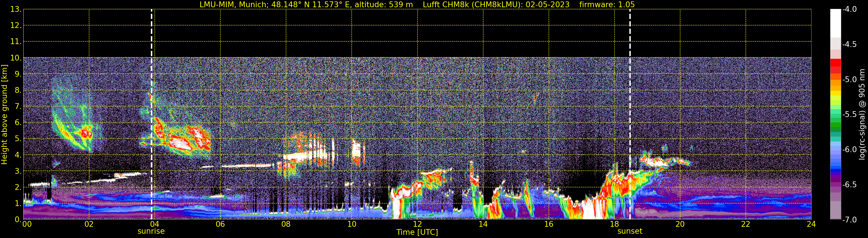Click the time-axis tick label "14"
This screenshot has height=238, width=868.
tap(483, 224)
